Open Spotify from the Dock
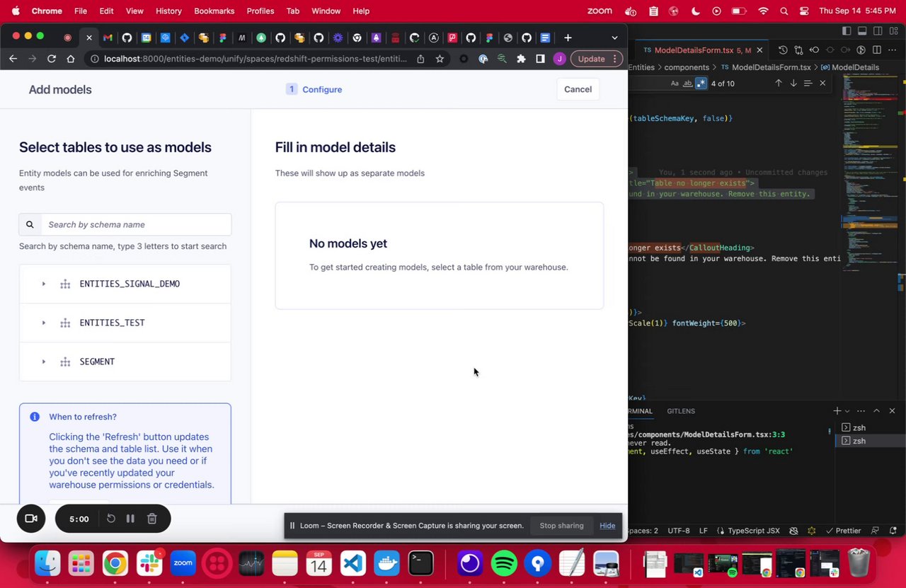Viewport: 906px width, 588px height. (504, 564)
